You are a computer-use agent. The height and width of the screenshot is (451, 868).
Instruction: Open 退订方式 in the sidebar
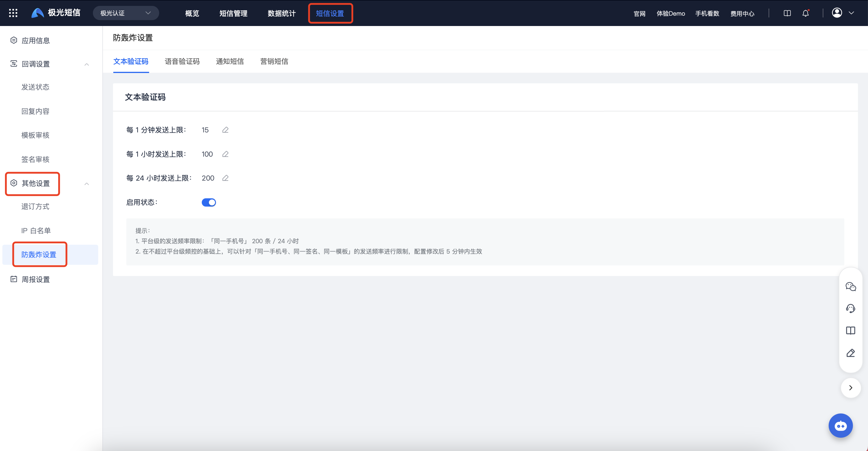(36, 206)
